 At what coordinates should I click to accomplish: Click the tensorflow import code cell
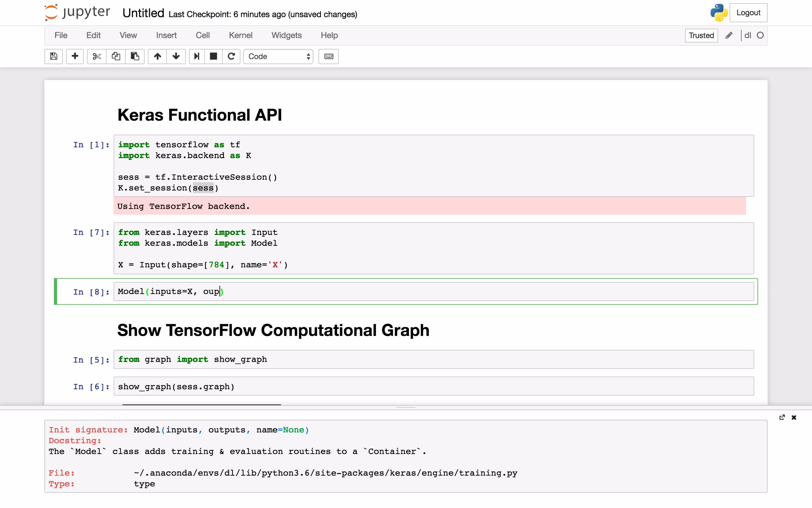tap(434, 166)
